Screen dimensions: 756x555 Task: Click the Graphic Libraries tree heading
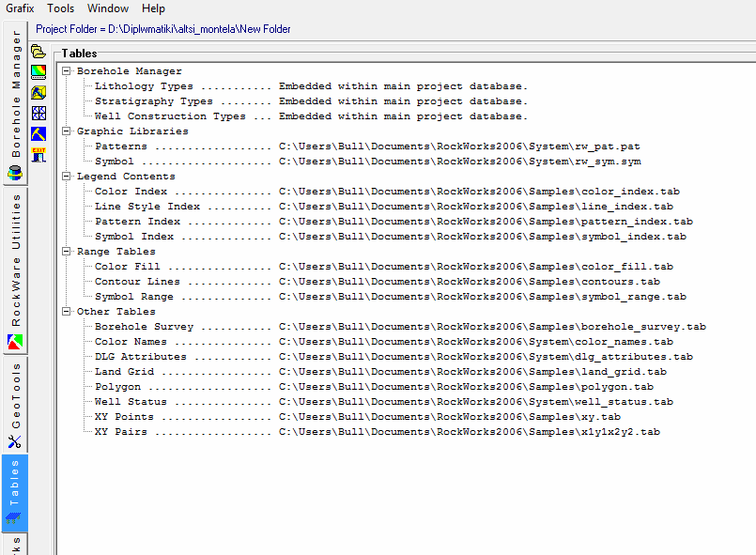[x=132, y=131]
